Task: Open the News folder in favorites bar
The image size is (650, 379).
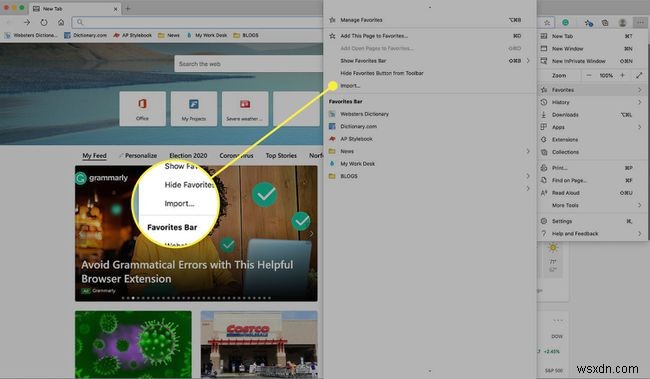Action: pyautogui.click(x=169, y=35)
